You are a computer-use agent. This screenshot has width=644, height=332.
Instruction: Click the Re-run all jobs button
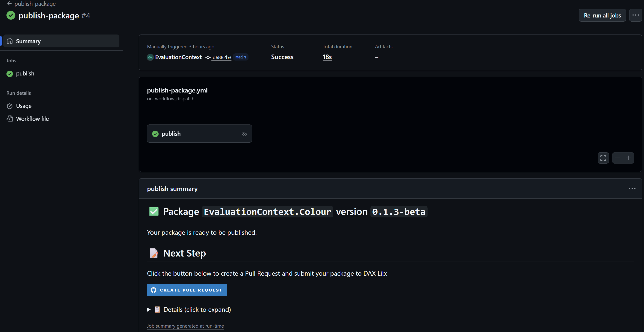click(602, 15)
